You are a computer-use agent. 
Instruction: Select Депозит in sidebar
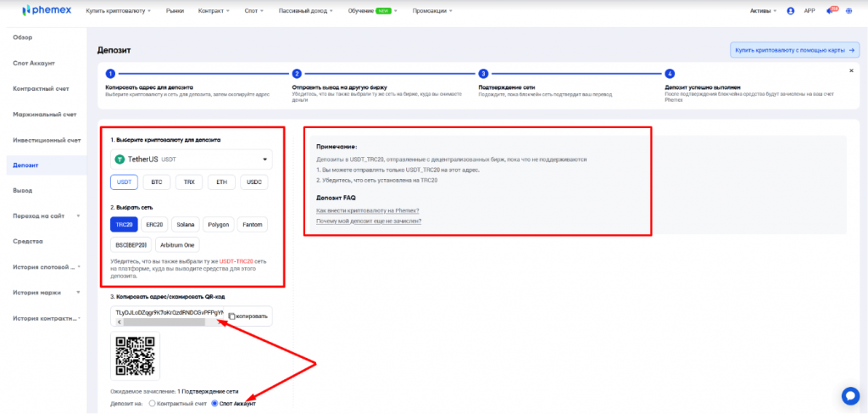coord(47,165)
